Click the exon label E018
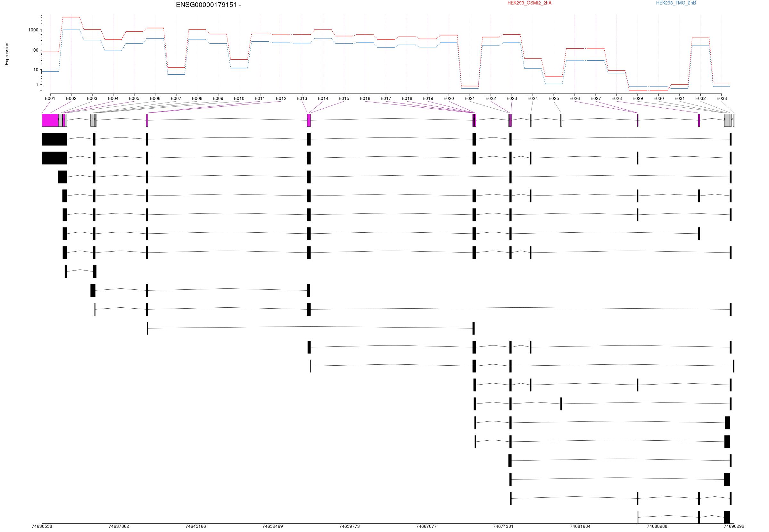 407,99
